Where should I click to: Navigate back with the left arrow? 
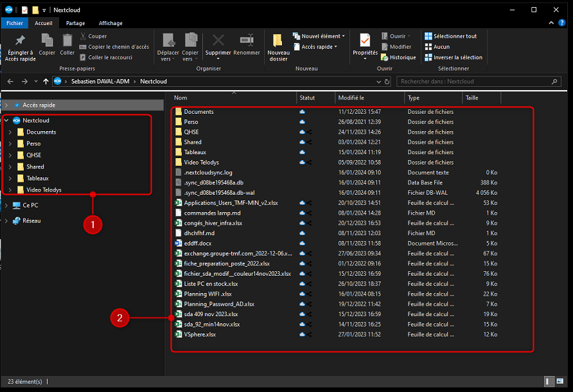click(10, 82)
